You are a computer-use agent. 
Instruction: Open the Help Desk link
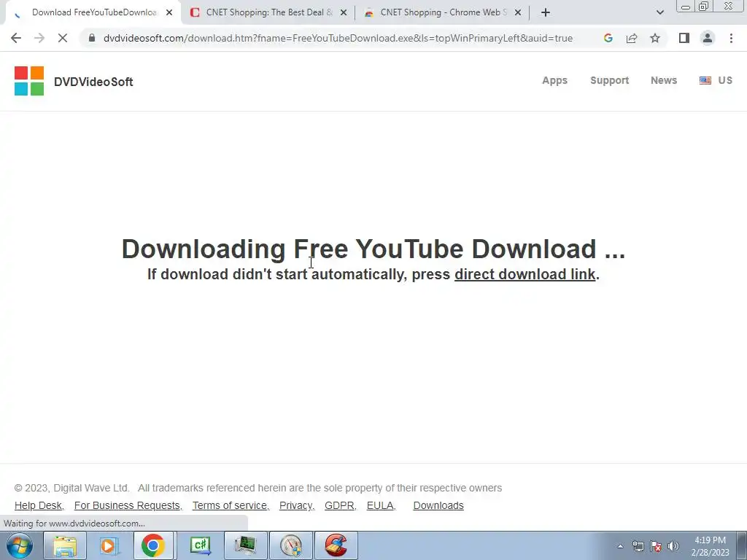pos(38,505)
